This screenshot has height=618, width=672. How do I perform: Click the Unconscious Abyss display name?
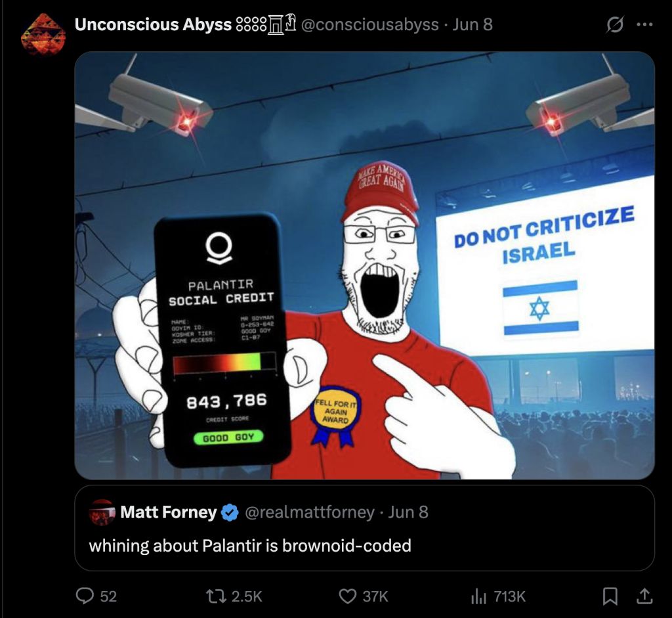153,24
